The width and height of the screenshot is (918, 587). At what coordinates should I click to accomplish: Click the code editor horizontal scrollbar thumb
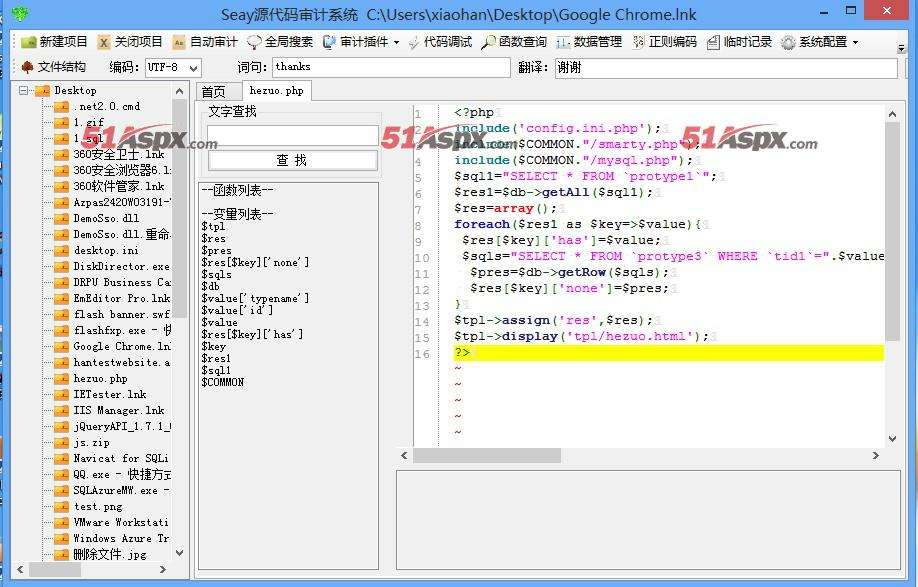pos(487,455)
